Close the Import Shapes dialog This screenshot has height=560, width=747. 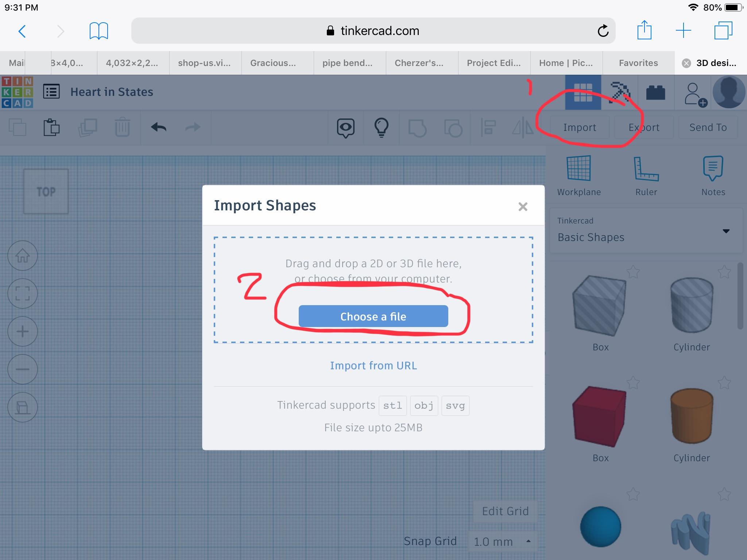523,207
